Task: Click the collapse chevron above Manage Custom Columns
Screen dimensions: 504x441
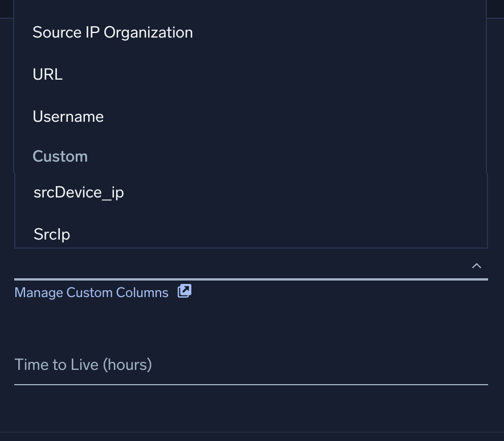Action: coord(477,266)
